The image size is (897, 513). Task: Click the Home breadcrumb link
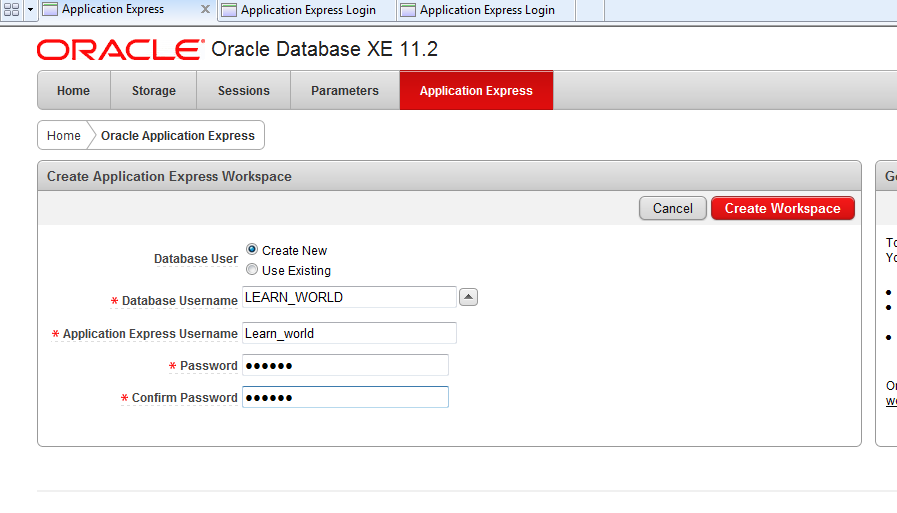coord(64,136)
